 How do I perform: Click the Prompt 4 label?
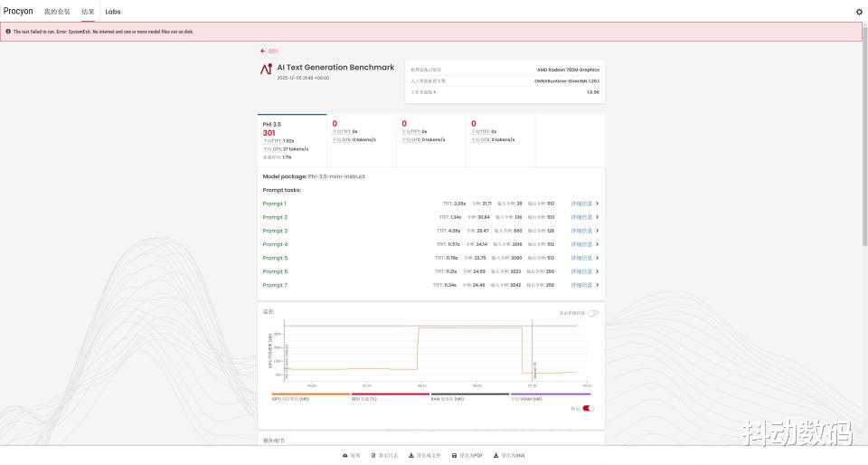275,244
